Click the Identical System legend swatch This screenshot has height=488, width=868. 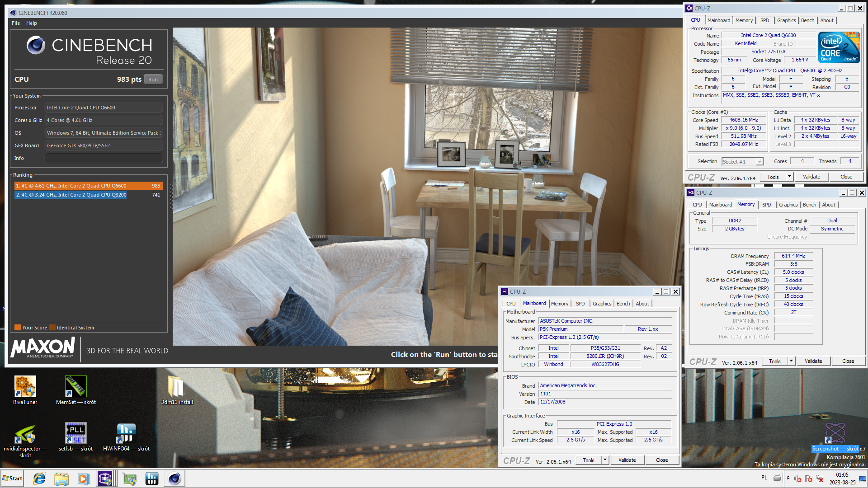coord(52,328)
